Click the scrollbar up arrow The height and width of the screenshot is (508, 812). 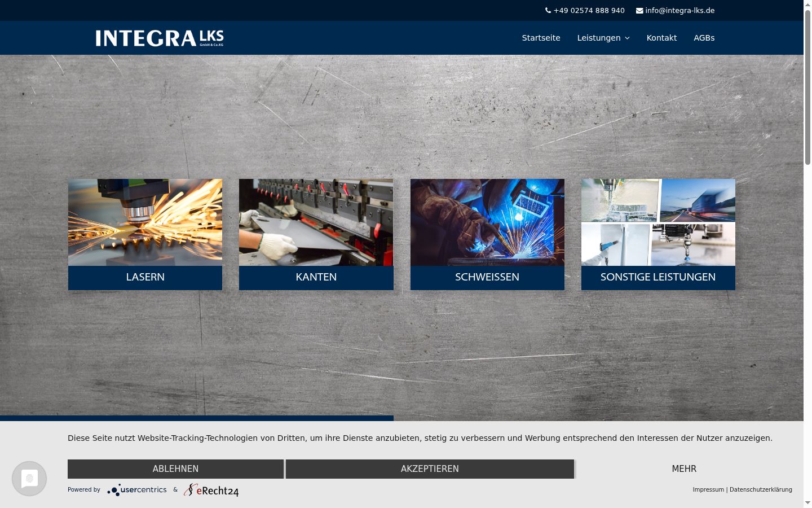[x=807, y=5]
